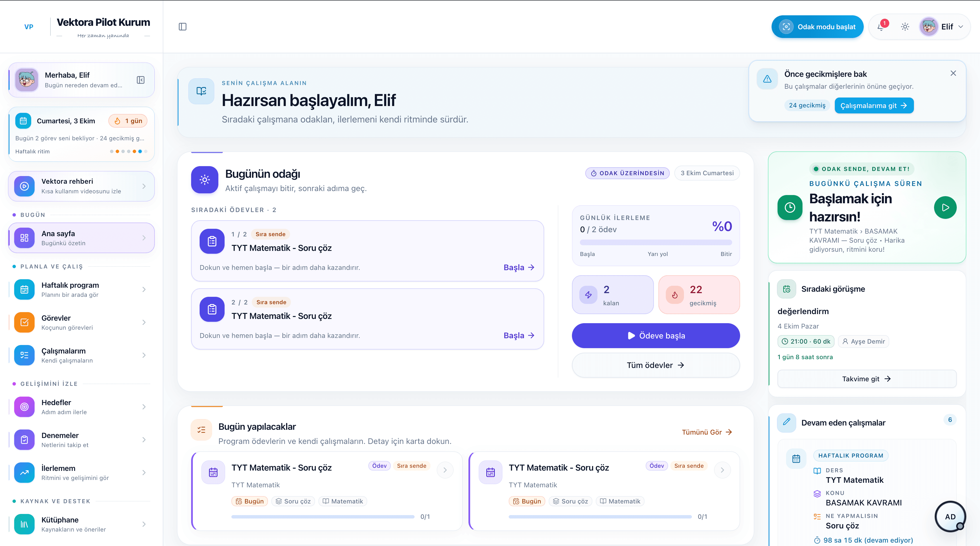Click clipboard icon of 1 / 2 homework
The height and width of the screenshot is (546, 980).
212,241
